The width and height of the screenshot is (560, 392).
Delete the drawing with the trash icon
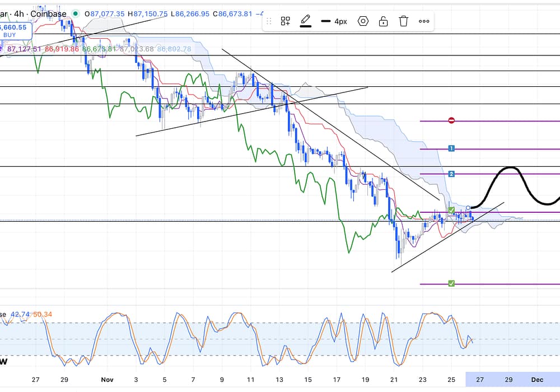(x=403, y=21)
